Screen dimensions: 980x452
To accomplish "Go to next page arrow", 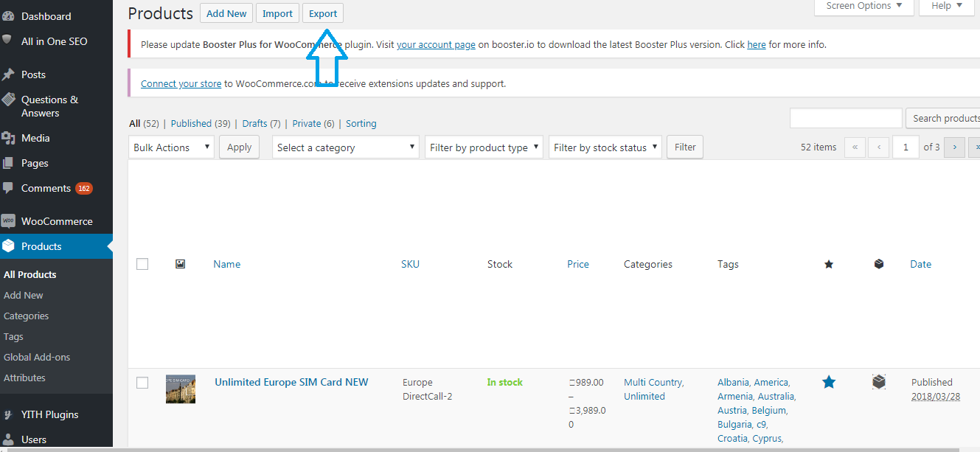I will click(954, 147).
